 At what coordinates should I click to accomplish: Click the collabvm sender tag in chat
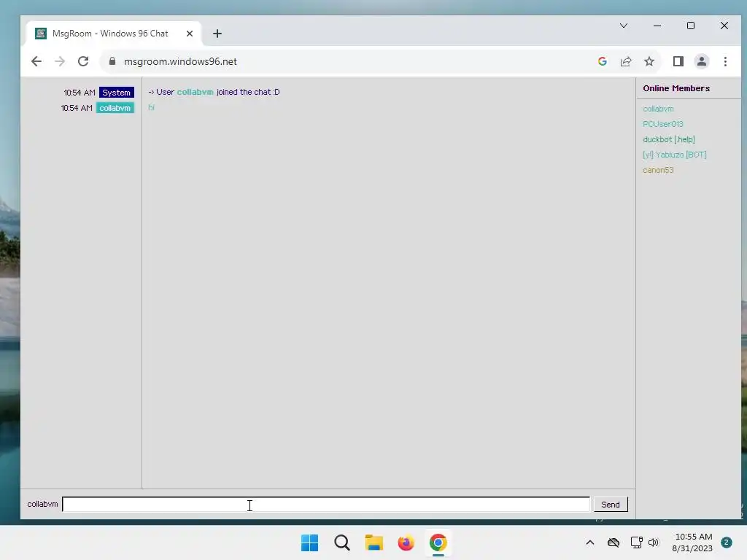coord(115,108)
